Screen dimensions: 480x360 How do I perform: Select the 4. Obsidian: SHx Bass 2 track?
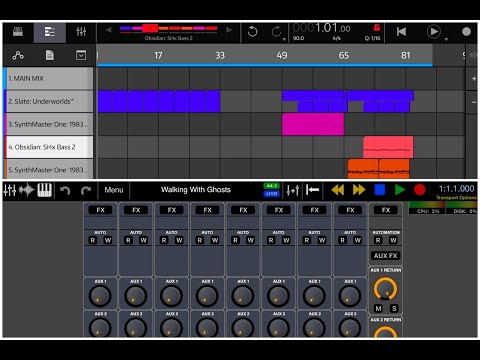click(49, 147)
